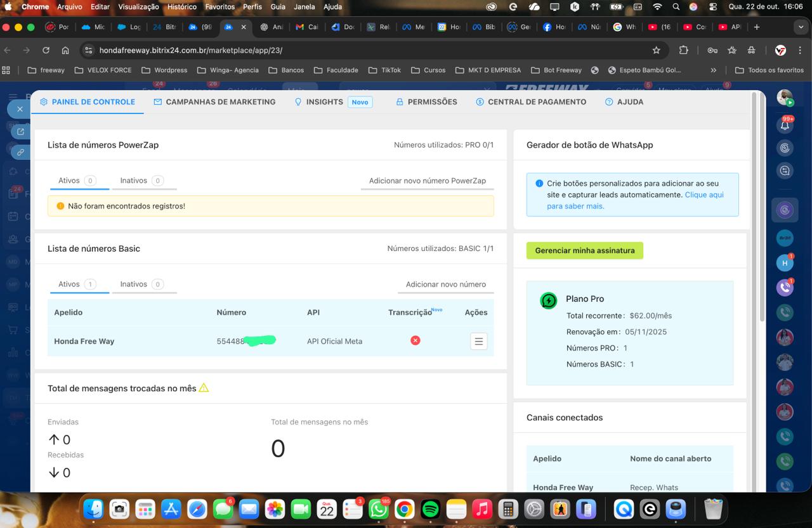Open the Chrome extensions puzzle icon
Viewport: 812px width, 528px height.
tap(683, 50)
